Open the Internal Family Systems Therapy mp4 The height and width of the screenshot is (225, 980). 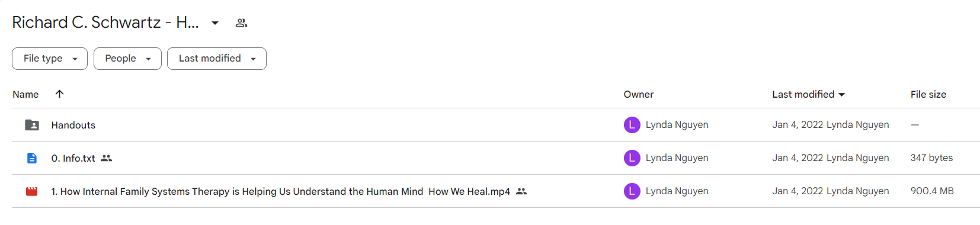click(x=281, y=191)
